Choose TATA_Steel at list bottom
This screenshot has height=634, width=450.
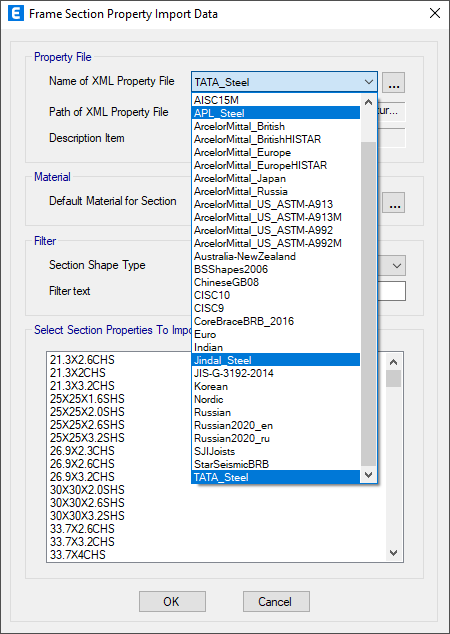point(276,477)
